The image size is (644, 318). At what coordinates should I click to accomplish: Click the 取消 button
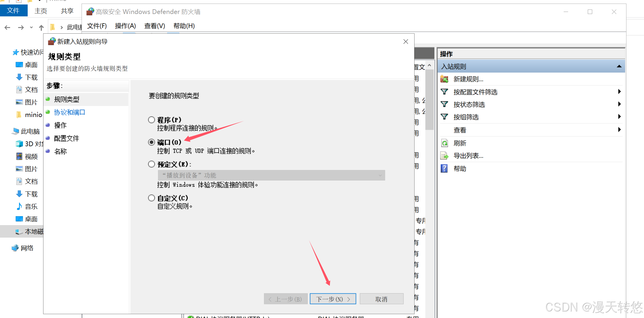click(x=382, y=299)
